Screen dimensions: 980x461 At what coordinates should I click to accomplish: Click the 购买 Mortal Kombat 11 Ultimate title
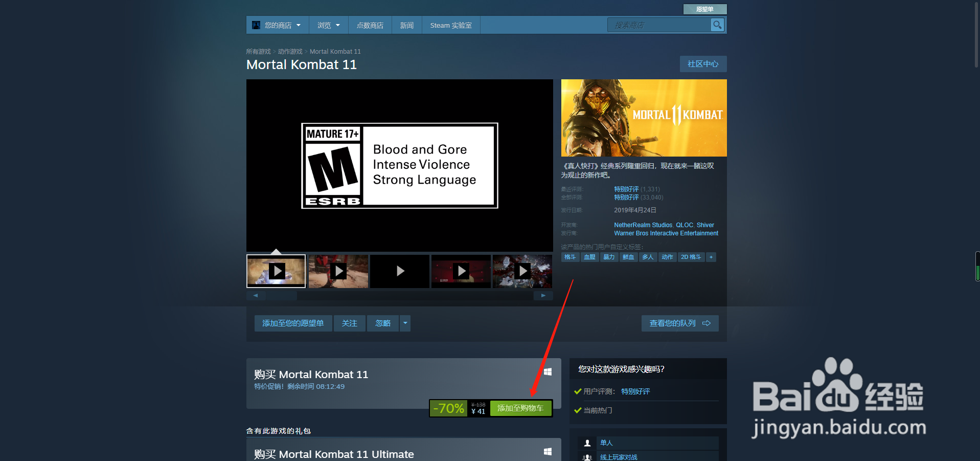click(x=334, y=454)
